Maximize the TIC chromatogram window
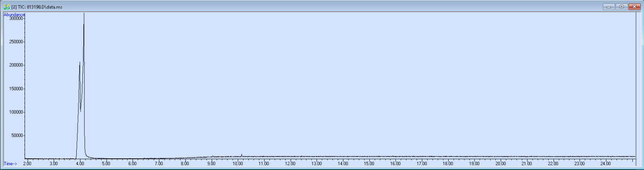Screen dimensions: 644x170 tap(621, 7)
